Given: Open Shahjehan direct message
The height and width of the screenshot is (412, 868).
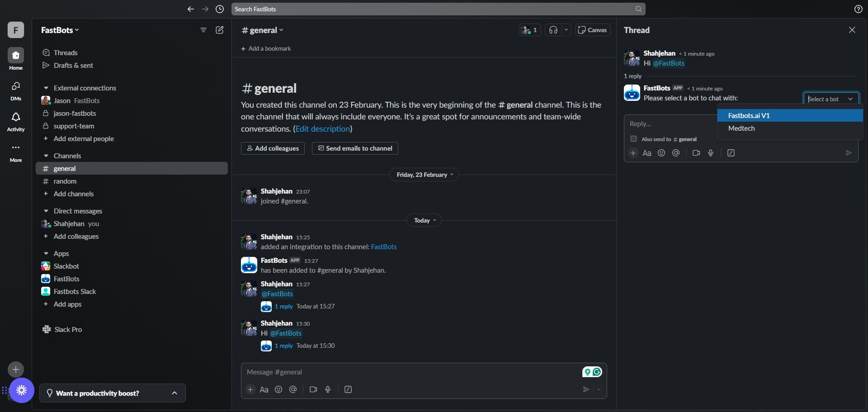Looking at the screenshot, I should click(x=132, y=223).
